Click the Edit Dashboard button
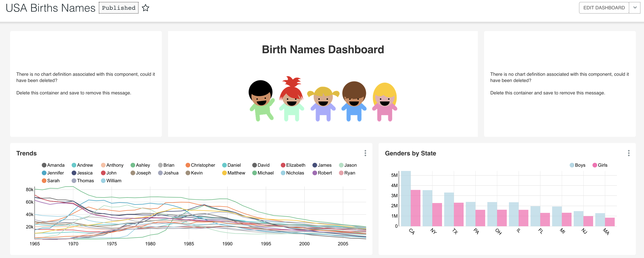Viewport: 644px width, 258px height. tap(604, 8)
